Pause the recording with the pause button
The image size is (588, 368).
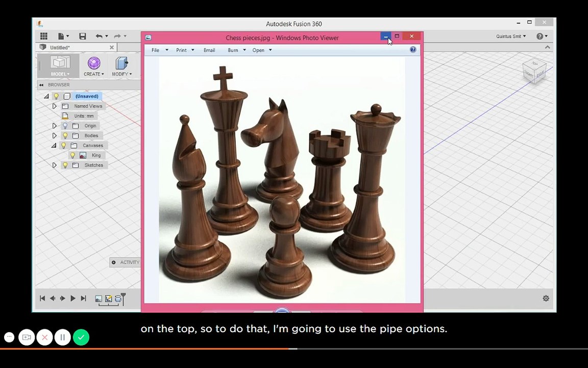pos(63,337)
